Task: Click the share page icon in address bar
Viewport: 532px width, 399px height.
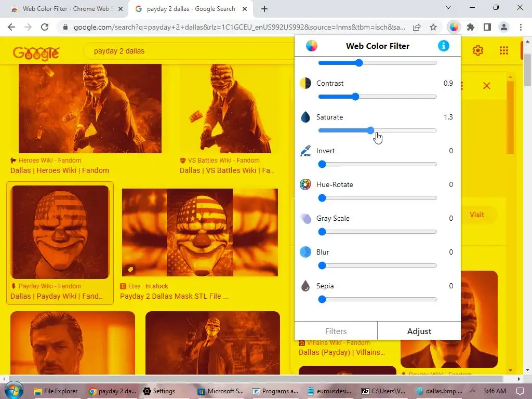Action: tap(417, 27)
